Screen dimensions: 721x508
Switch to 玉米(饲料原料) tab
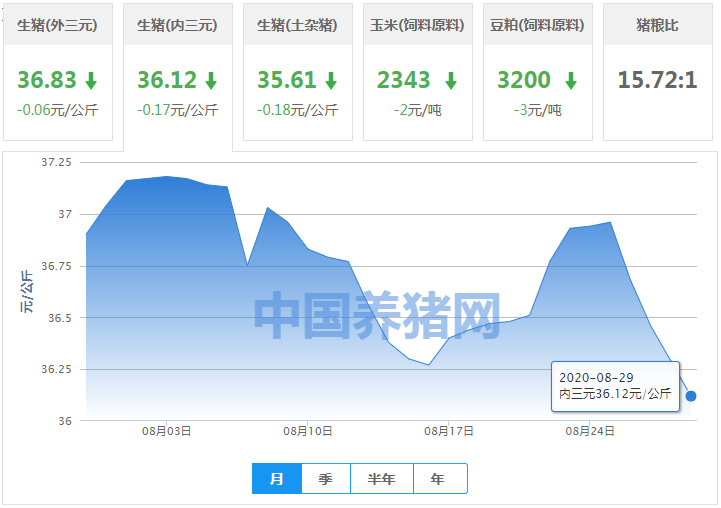point(418,24)
